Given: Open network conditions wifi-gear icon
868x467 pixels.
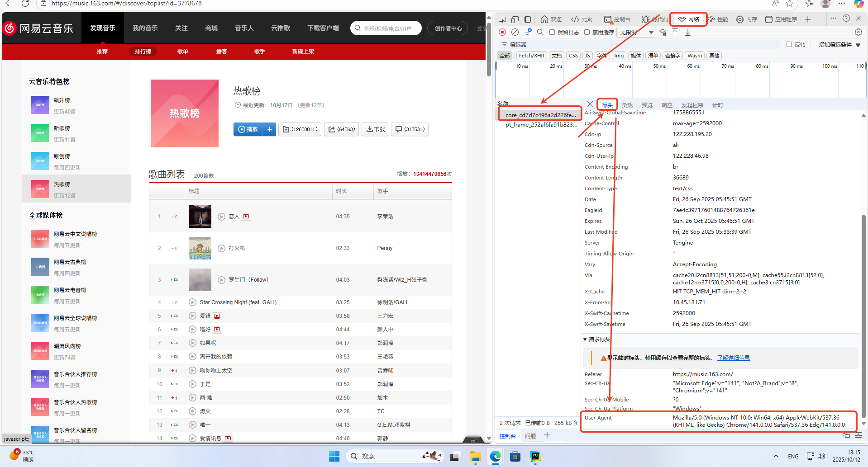Looking at the screenshot, I should [x=663, y=32].
